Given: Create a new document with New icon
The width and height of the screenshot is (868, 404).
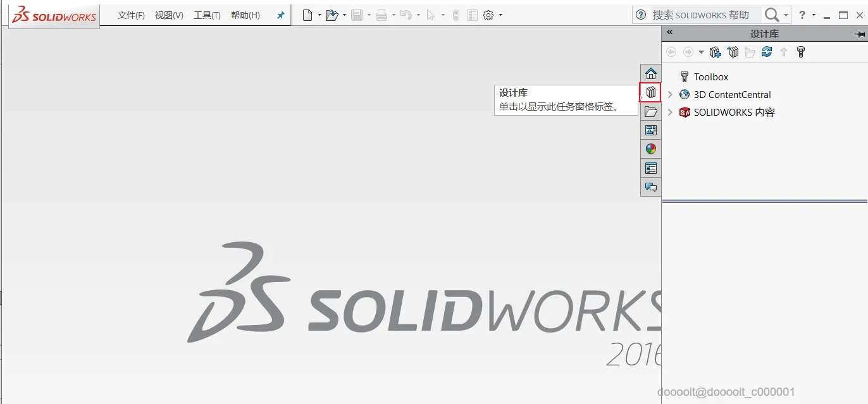Looking at the screenshot, I should 307,15.
